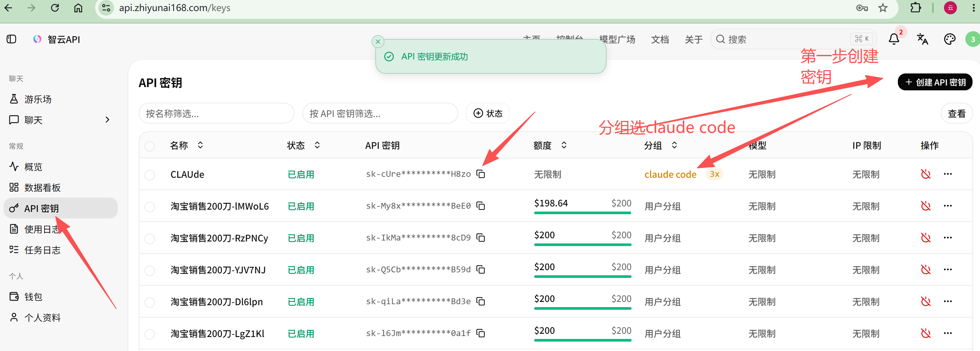980x351 pixels.
Task: Focus the 按 API 密钥筛选 input field
Action: coord(380,113)
